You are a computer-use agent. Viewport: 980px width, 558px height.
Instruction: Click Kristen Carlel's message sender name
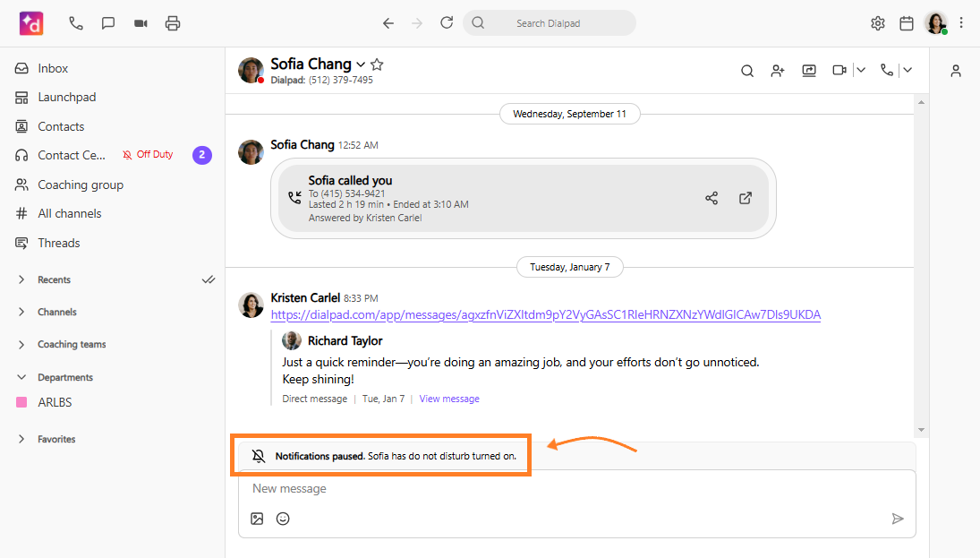(x=305, y=297)
